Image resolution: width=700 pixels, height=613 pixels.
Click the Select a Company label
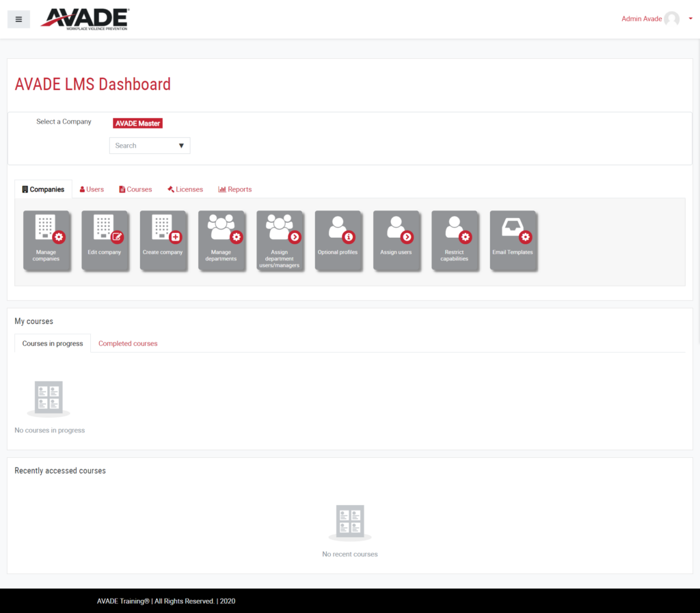coord(64,122)
